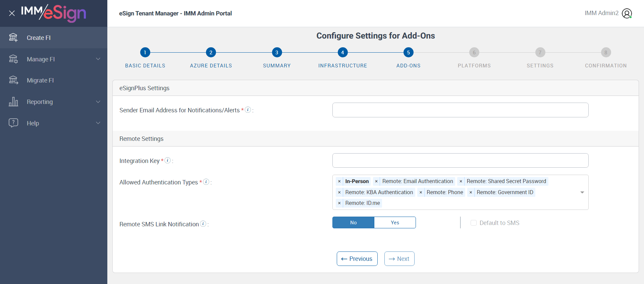This screenshot has height=284, width=644.
Task: Show info tooltip for Integration Key
Action: point(168,160)
